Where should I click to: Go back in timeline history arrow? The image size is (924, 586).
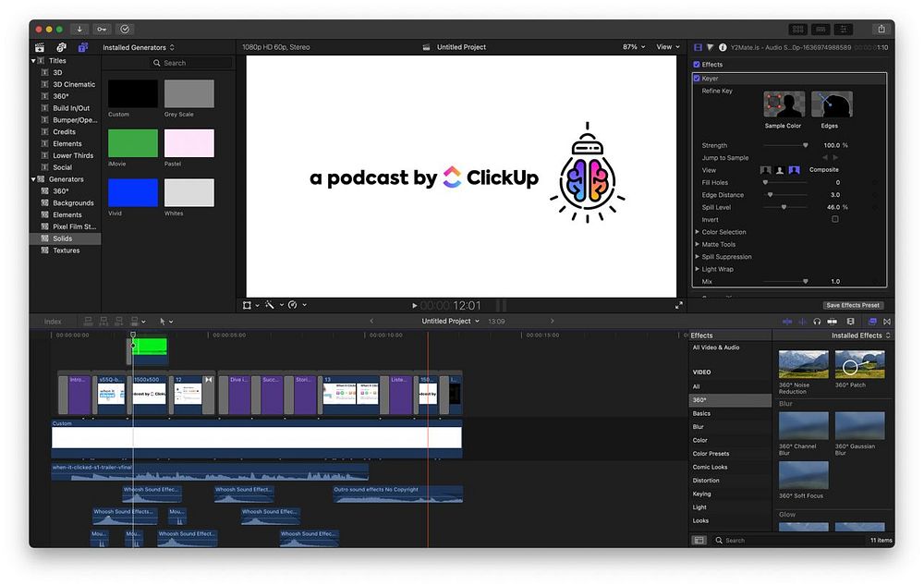pyautogui.click(x=371, y=322)
